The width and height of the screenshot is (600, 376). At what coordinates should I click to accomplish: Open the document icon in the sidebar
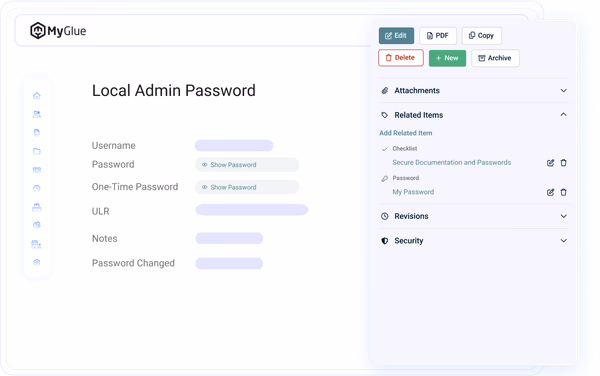(x=37, y=132)
